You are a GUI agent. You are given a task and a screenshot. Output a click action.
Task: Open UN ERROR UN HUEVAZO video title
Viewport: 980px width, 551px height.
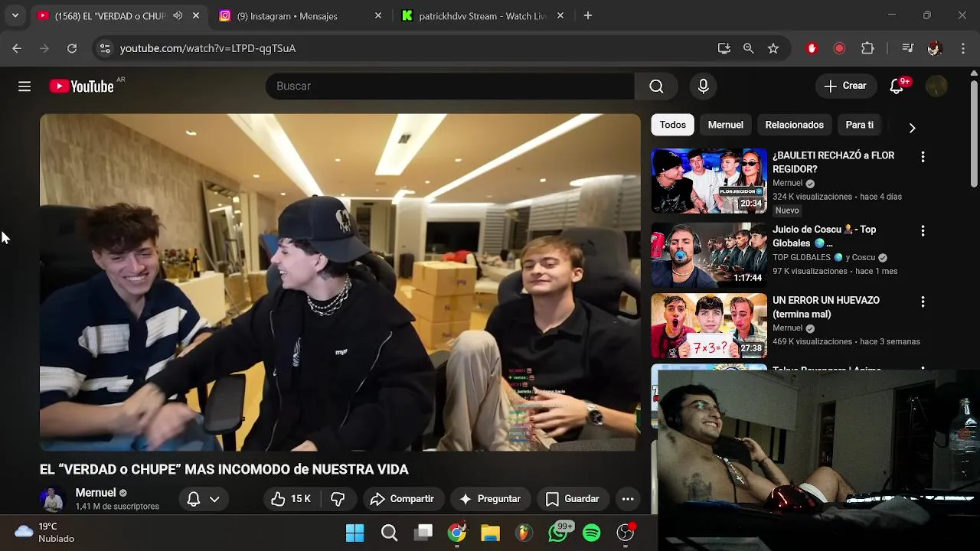coord(826,307)
